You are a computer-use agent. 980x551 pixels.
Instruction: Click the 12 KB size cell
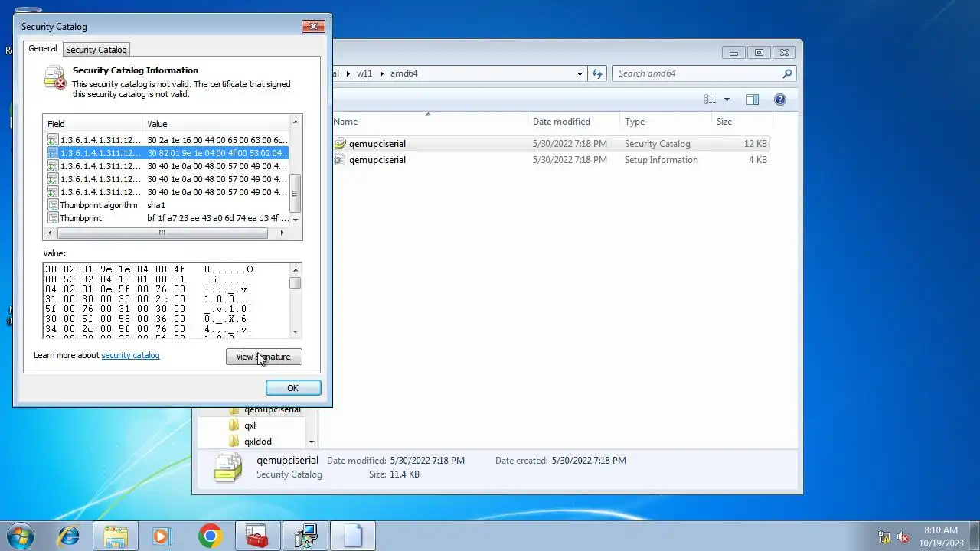(755, 144)
